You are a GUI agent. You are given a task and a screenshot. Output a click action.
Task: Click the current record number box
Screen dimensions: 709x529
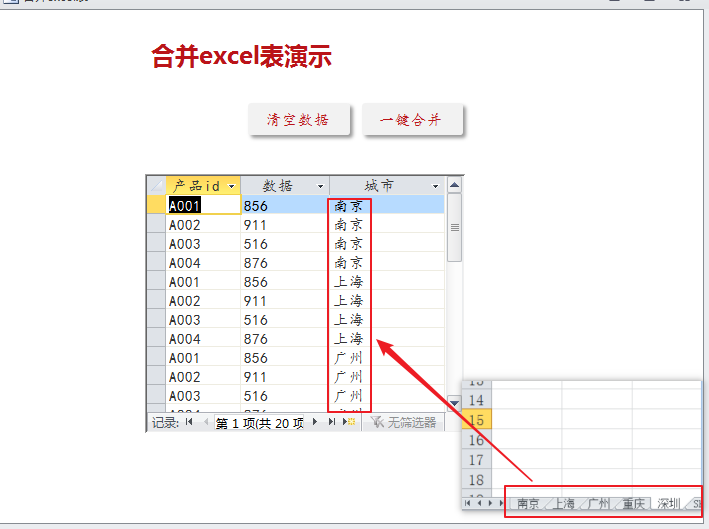[259, 423]
